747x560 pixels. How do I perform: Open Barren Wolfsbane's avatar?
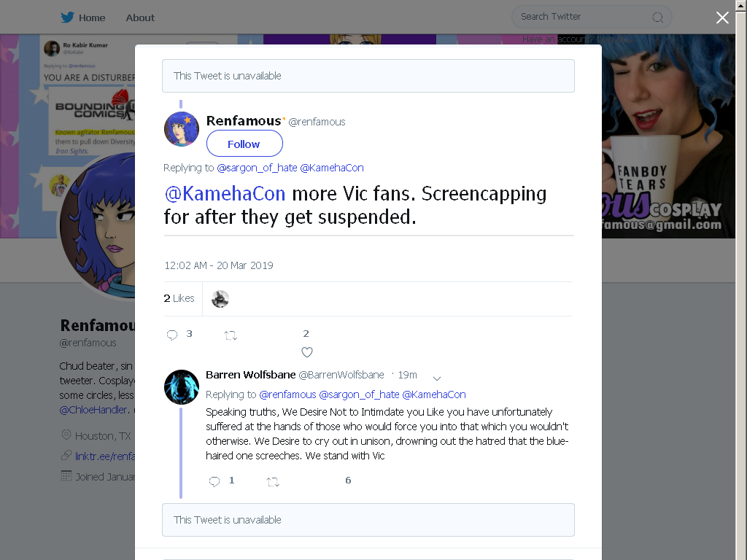pyautogui.click(x=182, y=387)
